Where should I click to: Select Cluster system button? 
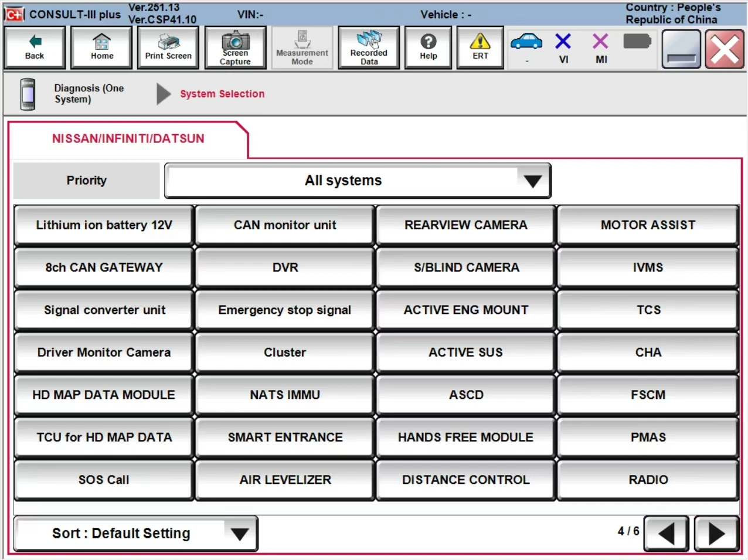285,352
